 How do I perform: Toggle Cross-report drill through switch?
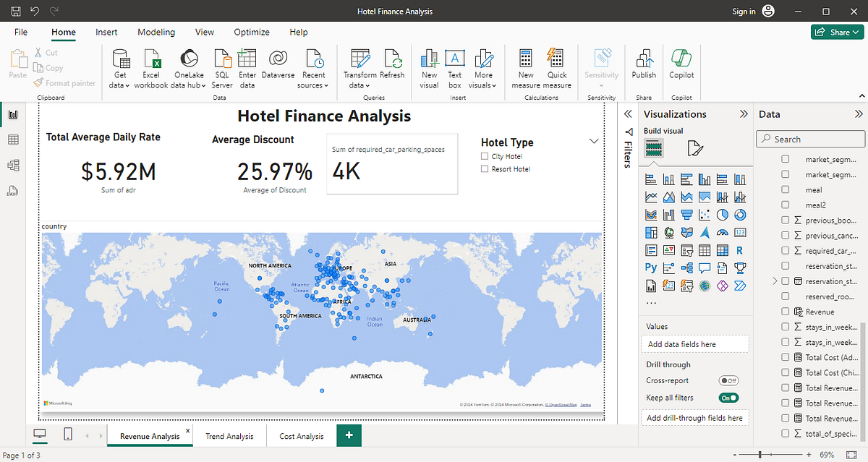(728, 380)
